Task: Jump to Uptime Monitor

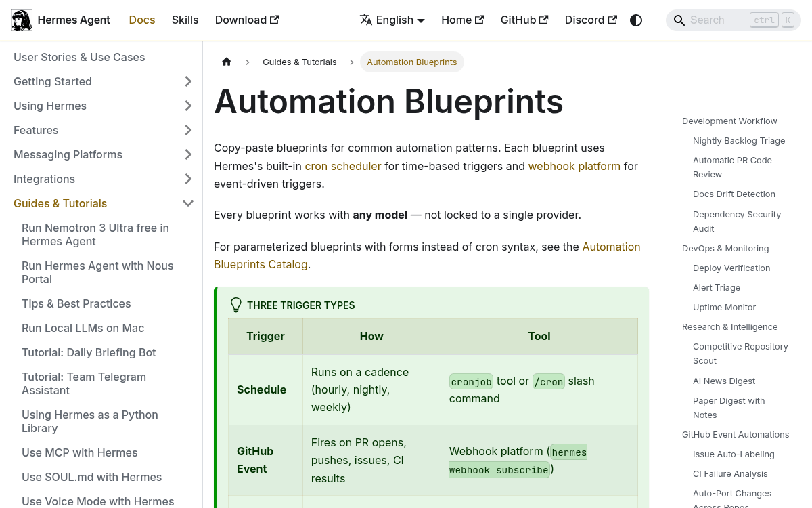Action: [x=724, y=307]
